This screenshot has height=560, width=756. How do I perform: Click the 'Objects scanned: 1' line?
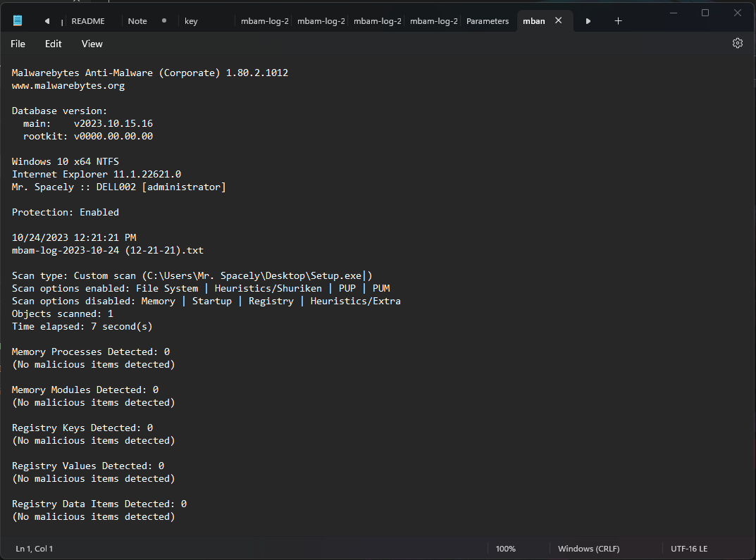[62, 313]
